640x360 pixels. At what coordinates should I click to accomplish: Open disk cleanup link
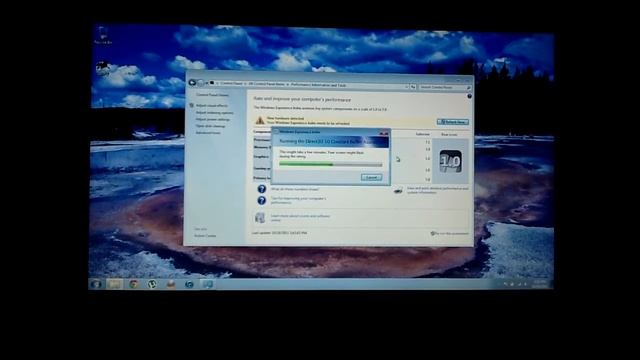[211, 126]
